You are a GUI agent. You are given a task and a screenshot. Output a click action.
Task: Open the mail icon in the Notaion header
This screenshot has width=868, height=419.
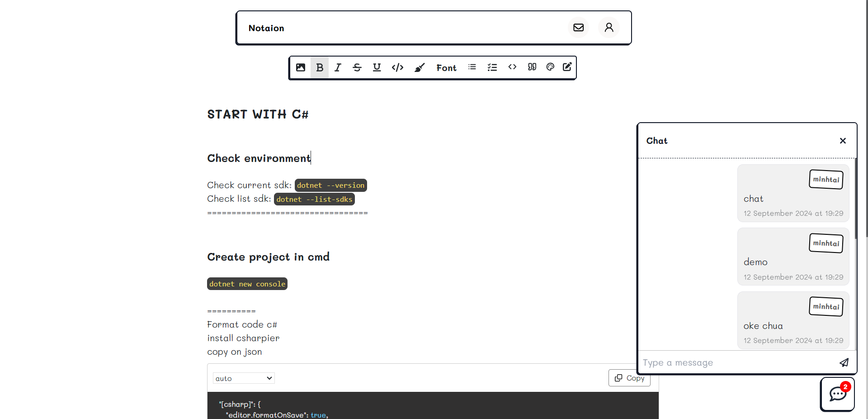[578, 27]
